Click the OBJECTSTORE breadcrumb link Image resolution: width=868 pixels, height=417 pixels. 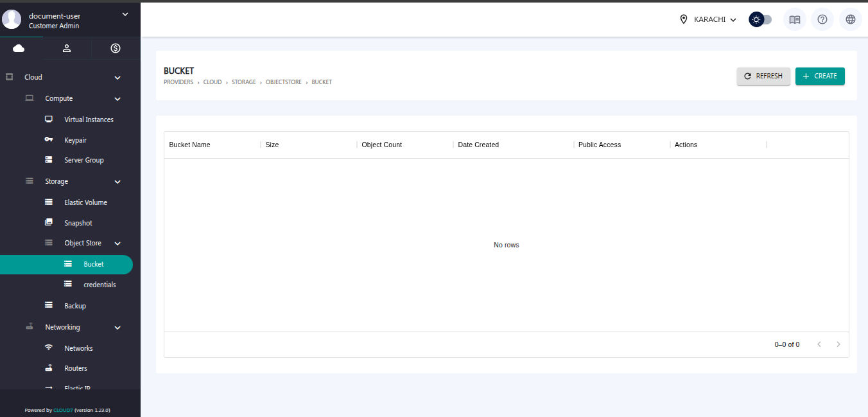pos(283,82)
